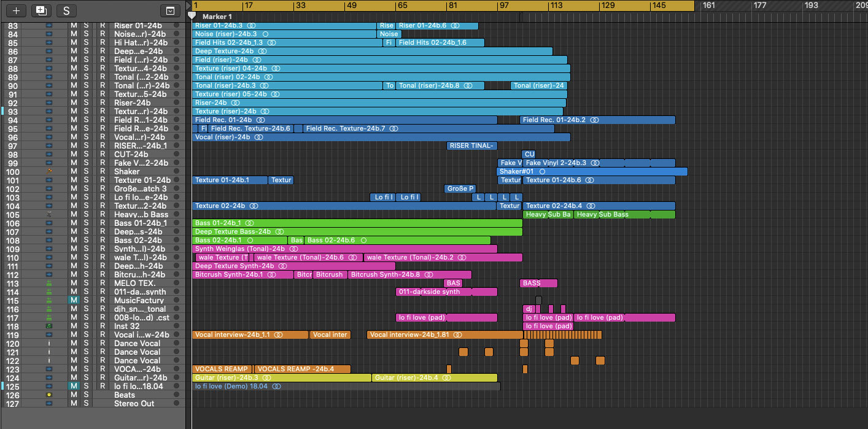Click the audio icon of the CUT-24b track
Viewport: 868px width, 429px height.
[49, 154]
